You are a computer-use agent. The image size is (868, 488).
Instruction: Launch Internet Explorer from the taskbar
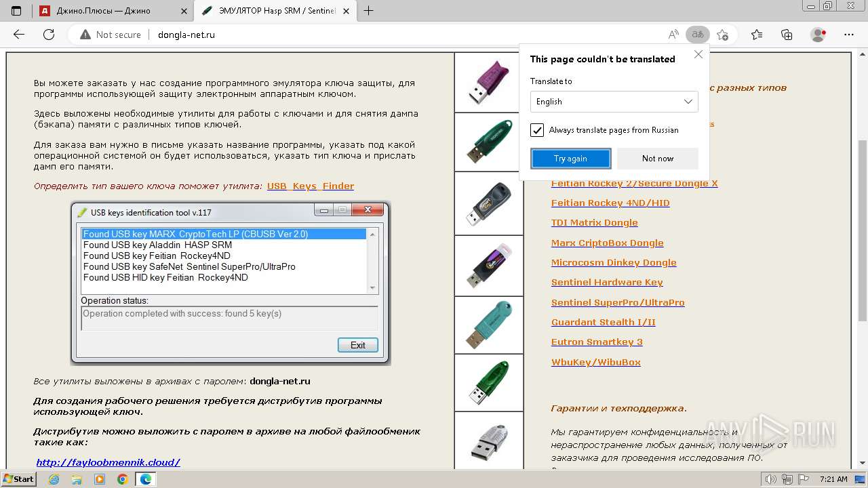(x=54, y=479)
